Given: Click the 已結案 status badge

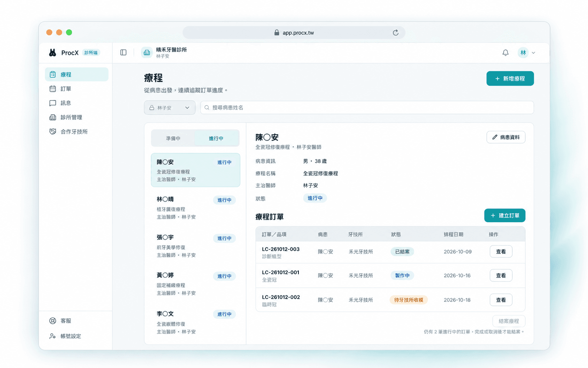Looking at the screenshot, I should click(x=402, y=252).
